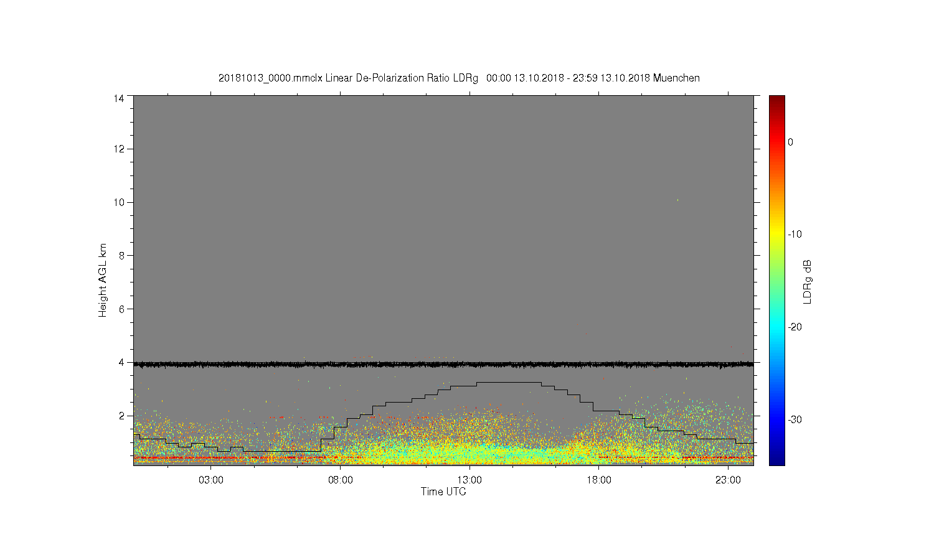Click the dark red top of colorbar
Screen dimensions: 934x560
[777, 100]
